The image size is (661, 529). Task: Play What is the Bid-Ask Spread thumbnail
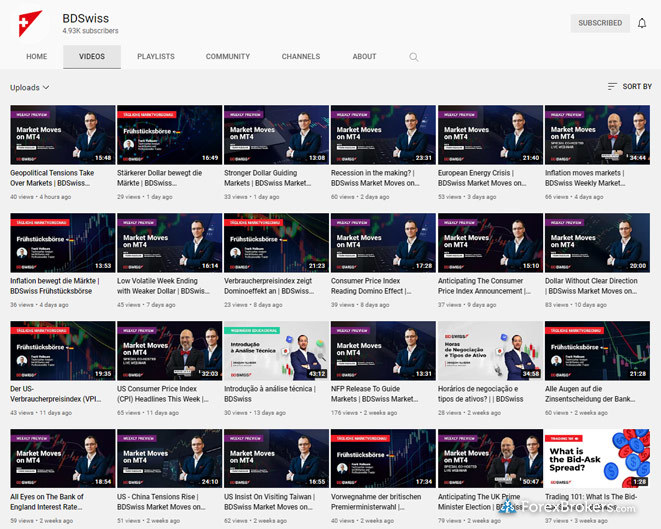pyautogui.click(x=597, y=459)
